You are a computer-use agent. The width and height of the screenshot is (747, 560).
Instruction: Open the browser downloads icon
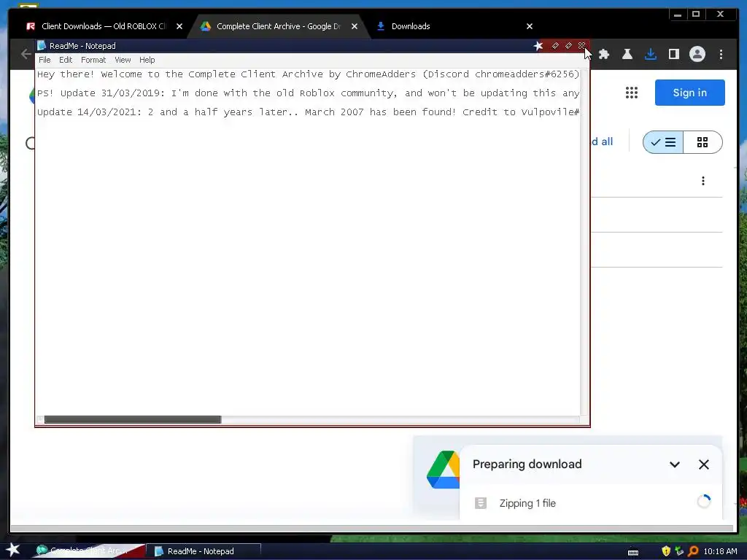coord(650,54)
